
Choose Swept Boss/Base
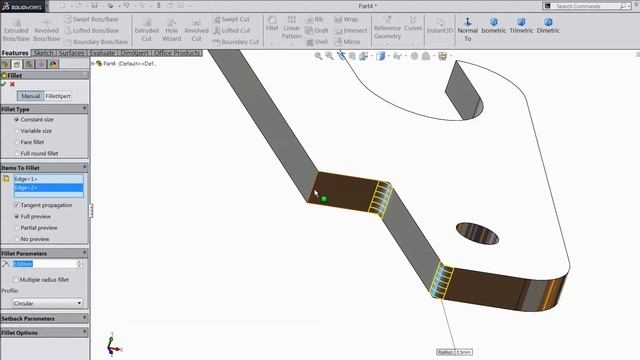tap(91, 19)
